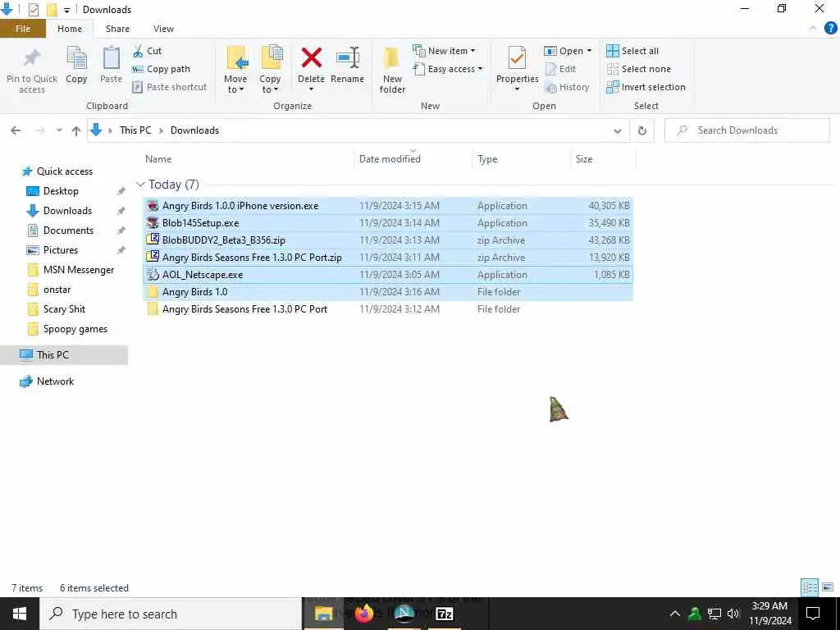Expand the Open button dropdown arrow
Screen dimensions: 840x630
coord(589,51)
